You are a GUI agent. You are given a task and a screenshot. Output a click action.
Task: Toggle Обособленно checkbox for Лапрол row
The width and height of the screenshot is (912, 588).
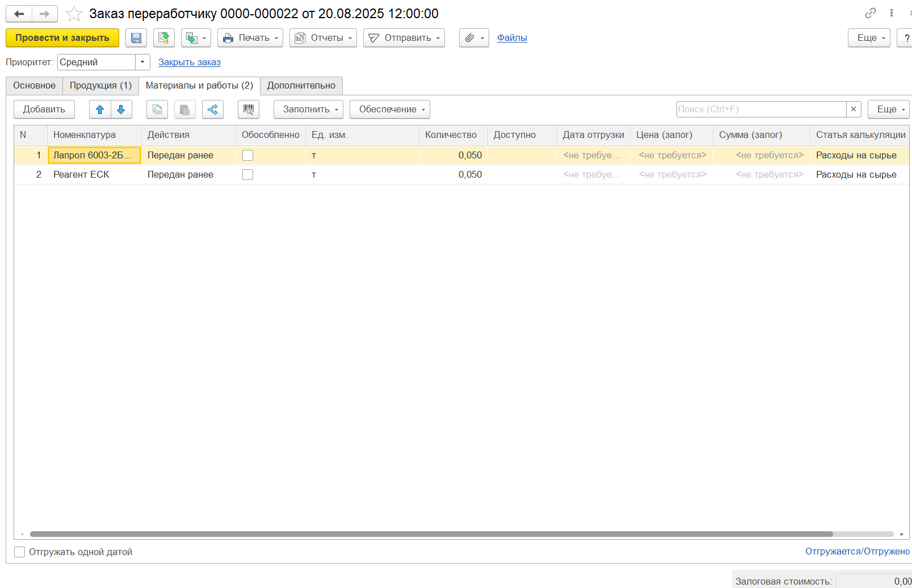pos(247,156)
